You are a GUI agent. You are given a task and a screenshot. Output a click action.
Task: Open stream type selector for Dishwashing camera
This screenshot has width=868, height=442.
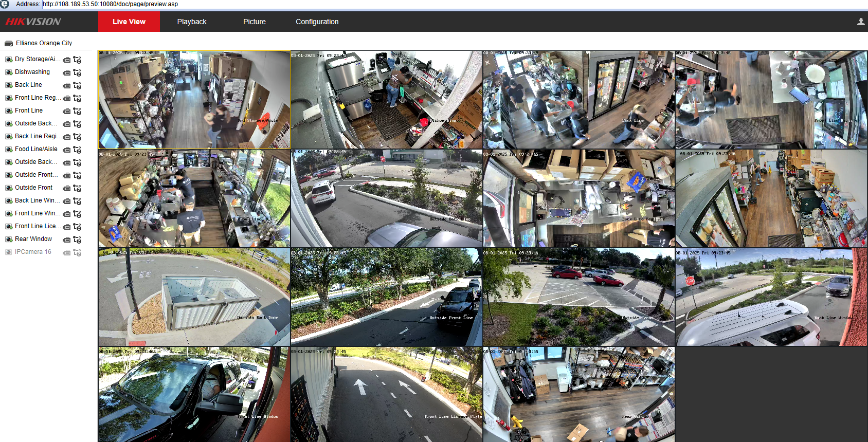[77, 72]
